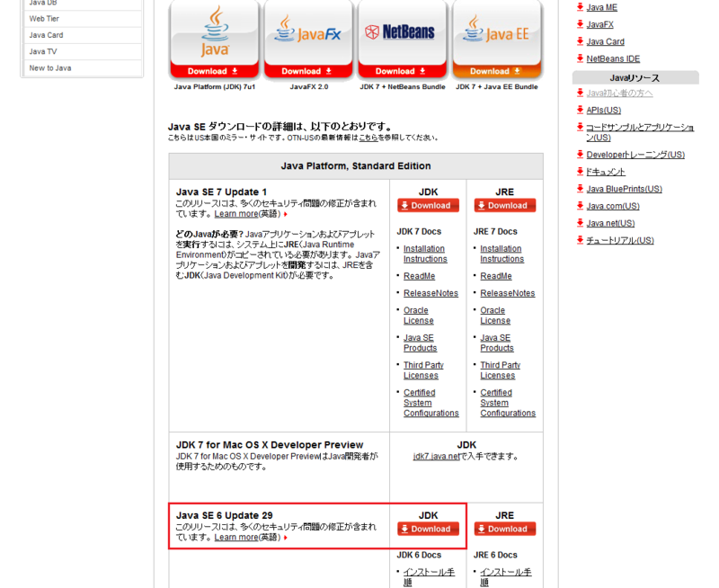Click Java Platform, Standard Edition table header
The width and height of the screenshot is (719, 588).
[356, 166]
